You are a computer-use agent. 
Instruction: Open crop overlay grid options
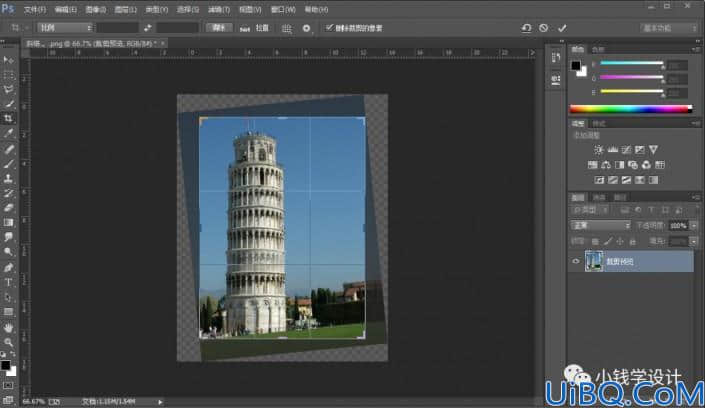286,28
